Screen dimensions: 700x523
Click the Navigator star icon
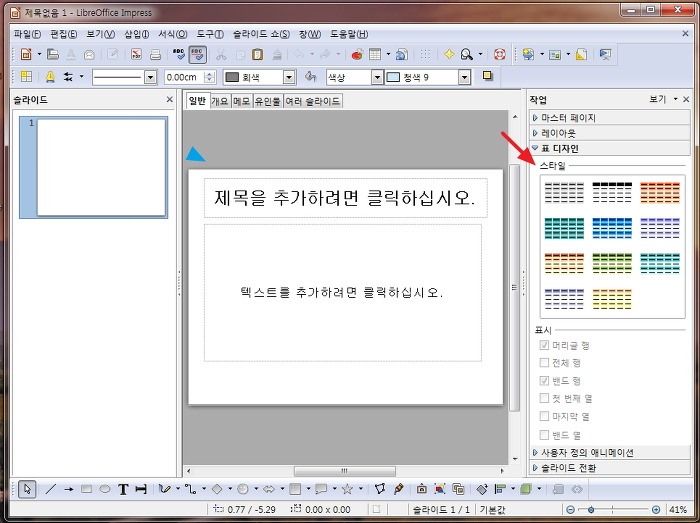[x=449, y=54]
